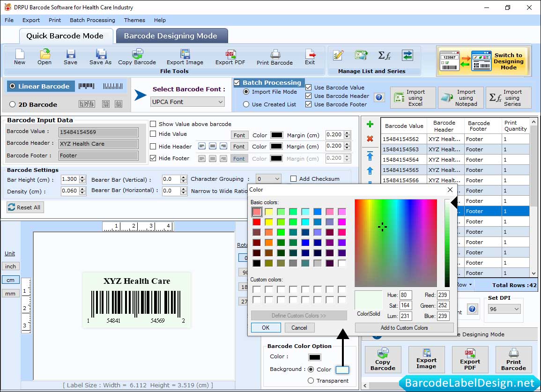
Task: Open the Sigma fx series icon
Action: pyautogui.click(x=385, y=55)
